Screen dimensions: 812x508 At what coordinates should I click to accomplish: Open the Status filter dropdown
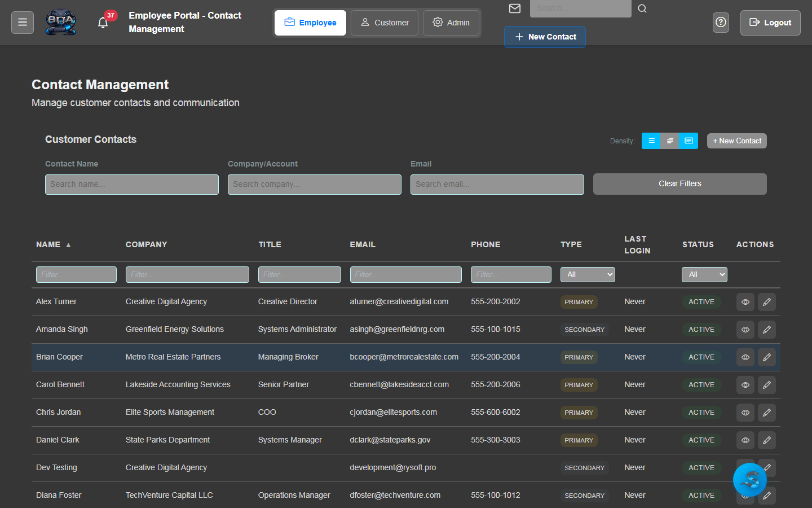[x=704, y=274]
